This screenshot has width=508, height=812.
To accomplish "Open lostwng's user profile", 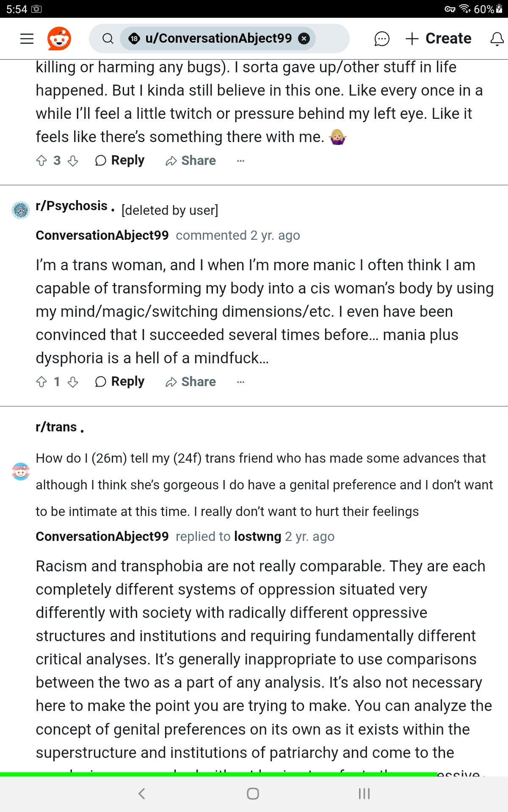I will 257,536.
